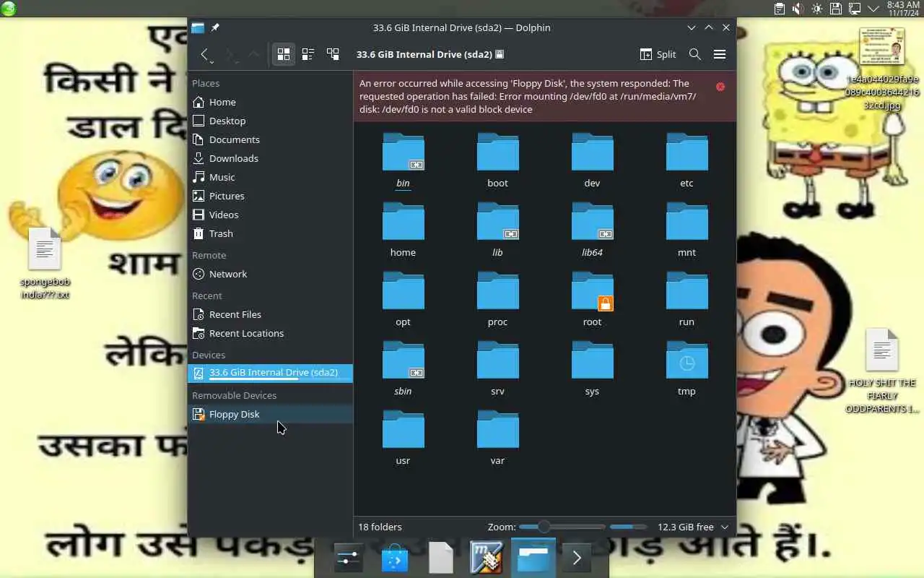Click the location bar path text

pyautogui.click(x=424, y=54)
